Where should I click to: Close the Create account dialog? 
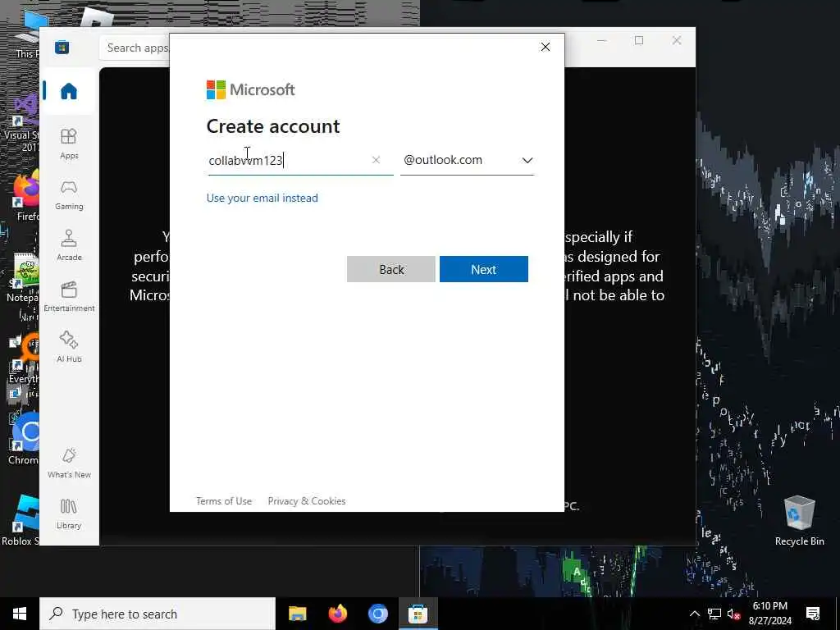545,47
